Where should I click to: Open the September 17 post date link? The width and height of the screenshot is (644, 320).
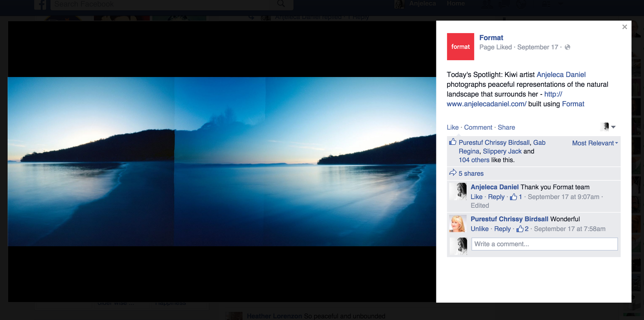(537, 47)
